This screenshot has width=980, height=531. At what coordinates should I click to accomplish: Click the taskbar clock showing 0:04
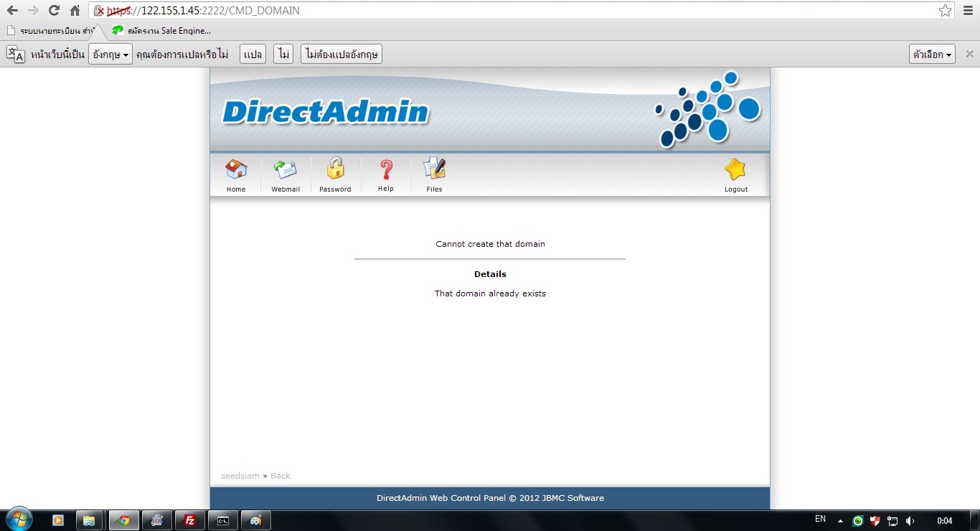[946, 521]
